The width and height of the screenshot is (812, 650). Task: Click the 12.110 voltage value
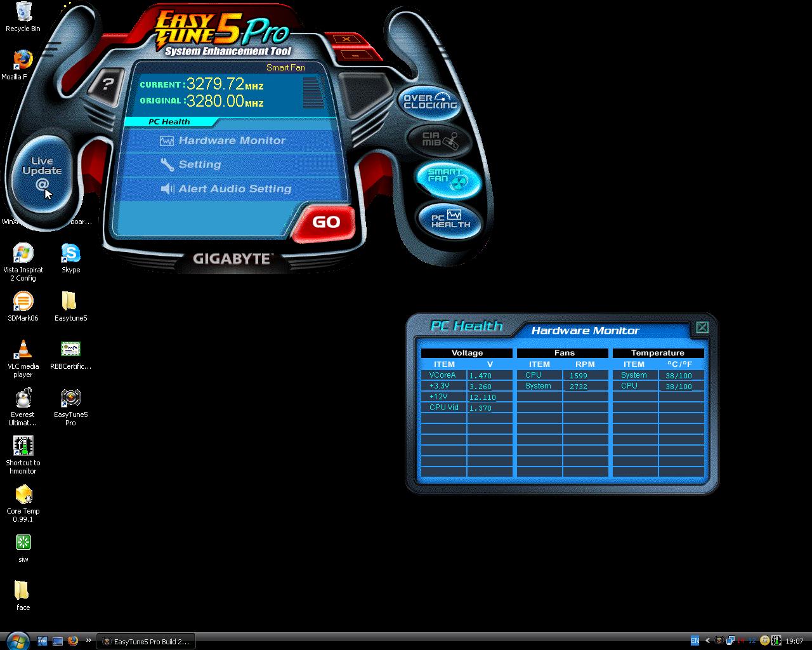(482, 397)
